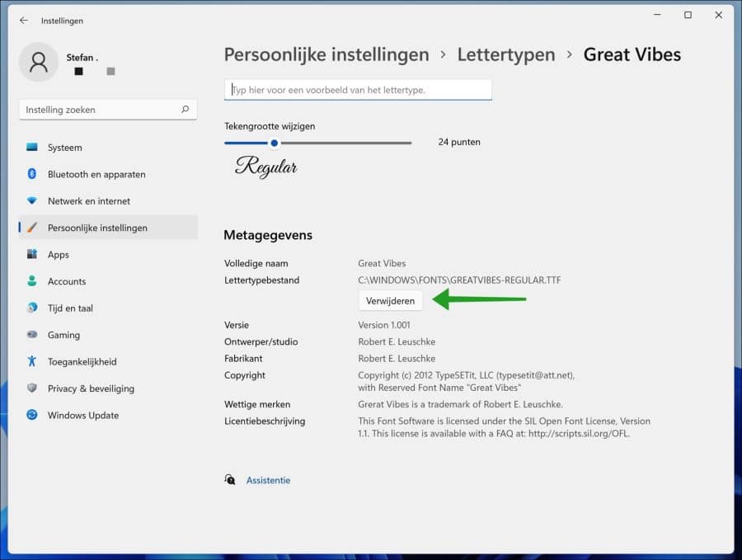This screenshot has width=742, height=560.
Task: Click the Tekengrootte wijzigen label
Action: [270, 126]
